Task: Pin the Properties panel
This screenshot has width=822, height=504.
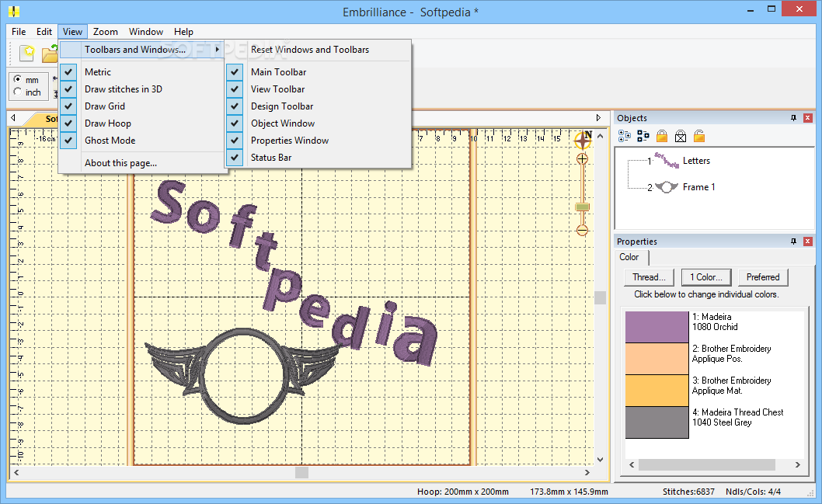Action: coord(794,241)
